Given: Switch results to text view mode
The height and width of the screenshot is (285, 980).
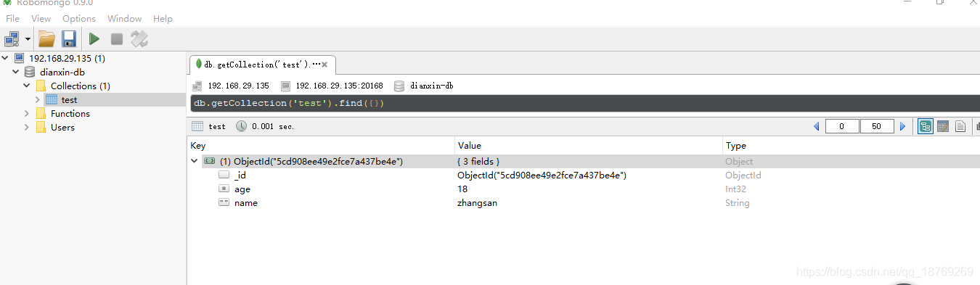Looking at the screenshot, I should coord(960,126).
